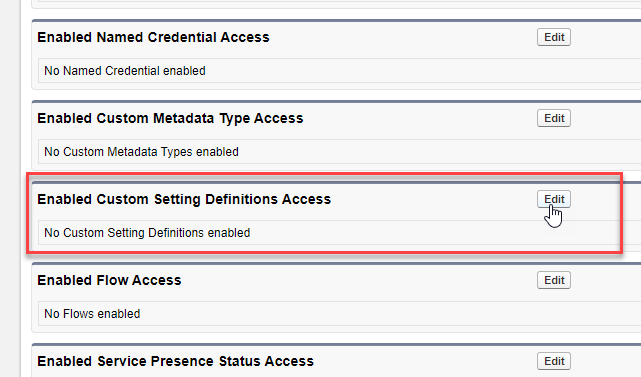
Task: Click empty row area beside No Named Credential enabled
Action: tap(421, 71)
